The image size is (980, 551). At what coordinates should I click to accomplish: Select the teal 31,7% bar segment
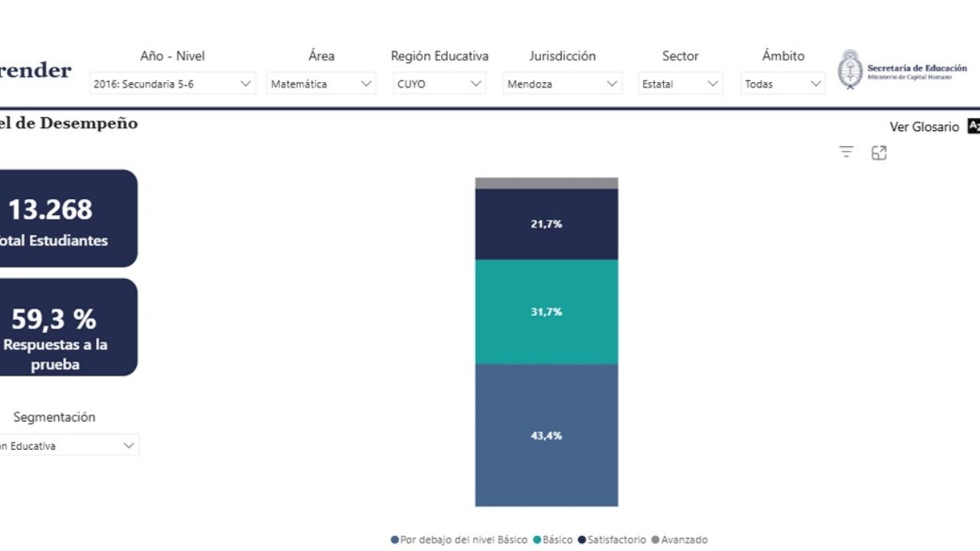pos(546,312)
